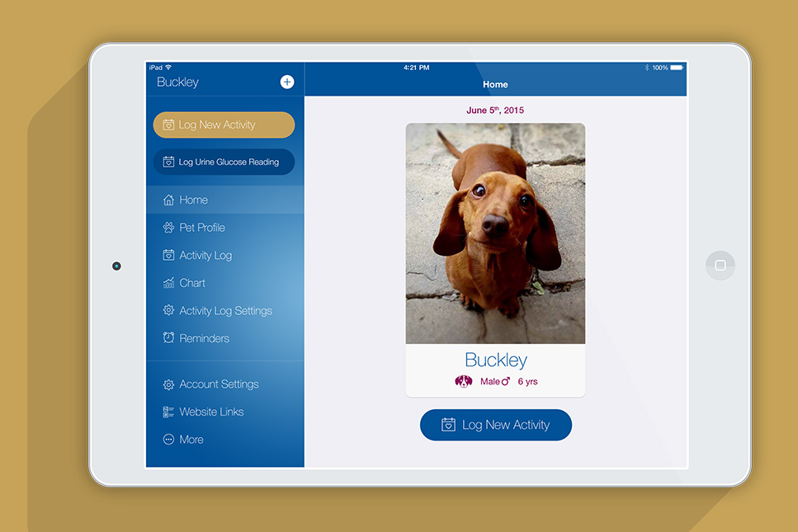
Task: Click the calendar icon in sidebar Log New Activity
Action: tap(168, 125)
